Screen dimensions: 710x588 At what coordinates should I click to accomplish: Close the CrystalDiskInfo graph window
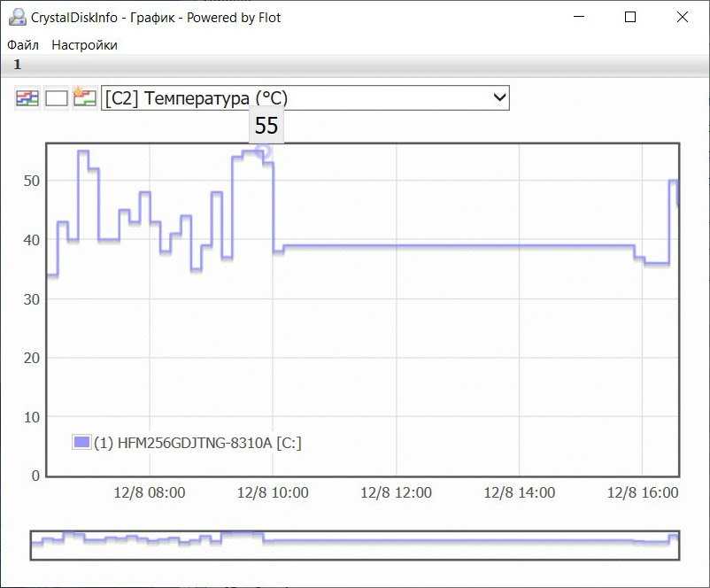point(682,17)
